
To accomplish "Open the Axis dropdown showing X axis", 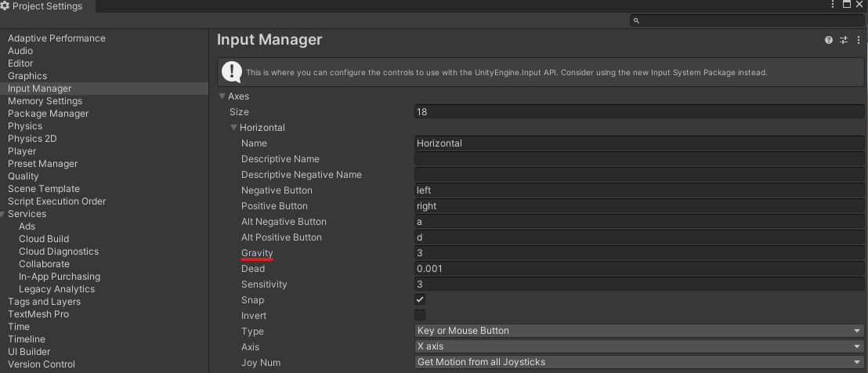I will (x=638, y=346).
